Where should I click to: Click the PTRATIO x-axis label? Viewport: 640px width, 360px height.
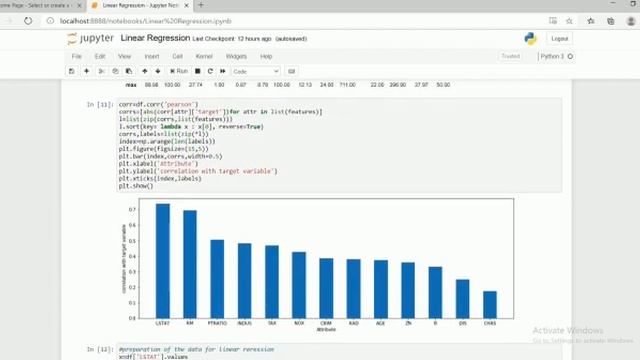coord(217,323)
